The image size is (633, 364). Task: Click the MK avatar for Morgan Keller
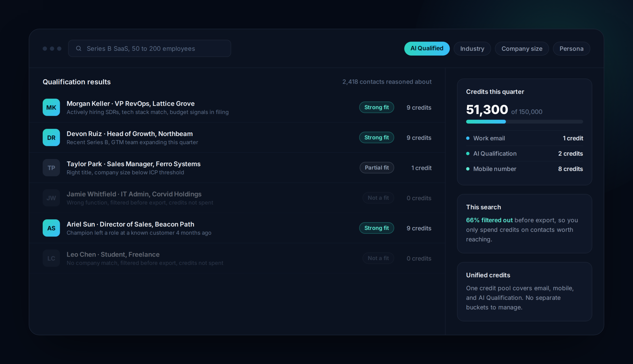coord(51,107)
